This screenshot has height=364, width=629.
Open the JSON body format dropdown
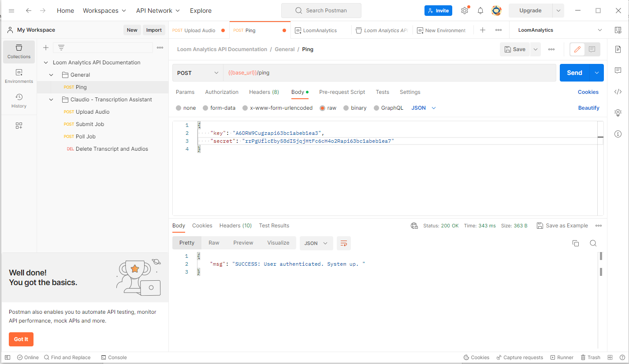[x=422, y=108]
